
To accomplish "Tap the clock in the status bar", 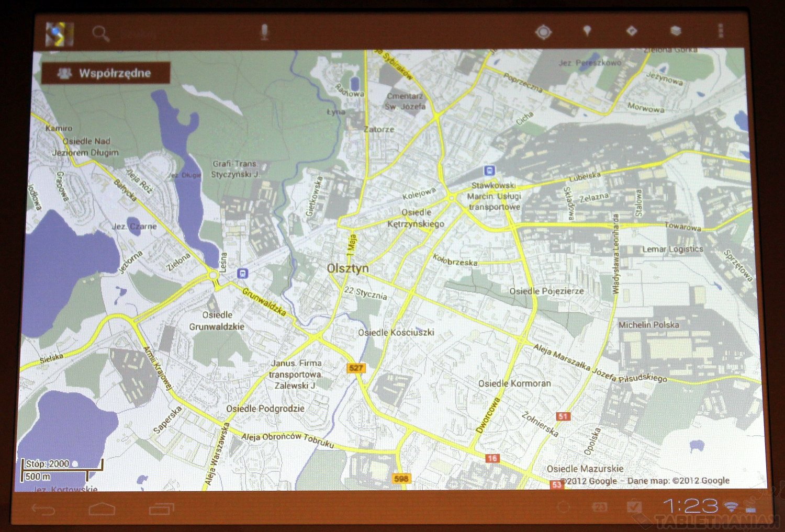I will [690, 506].
